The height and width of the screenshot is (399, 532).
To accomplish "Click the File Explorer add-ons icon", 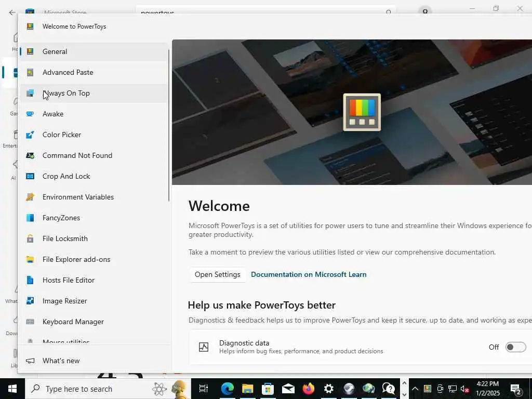I will coord(30,259).
